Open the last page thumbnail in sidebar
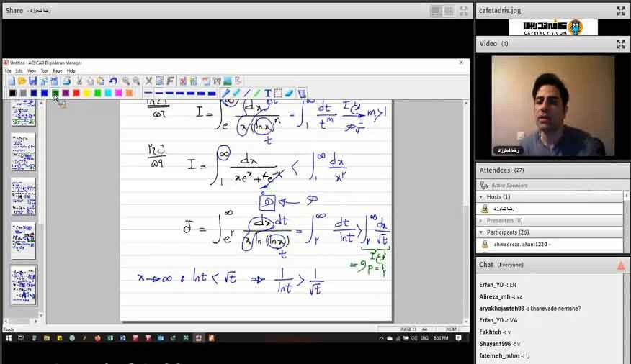This screenshot has width=631, height=364. 23,286
